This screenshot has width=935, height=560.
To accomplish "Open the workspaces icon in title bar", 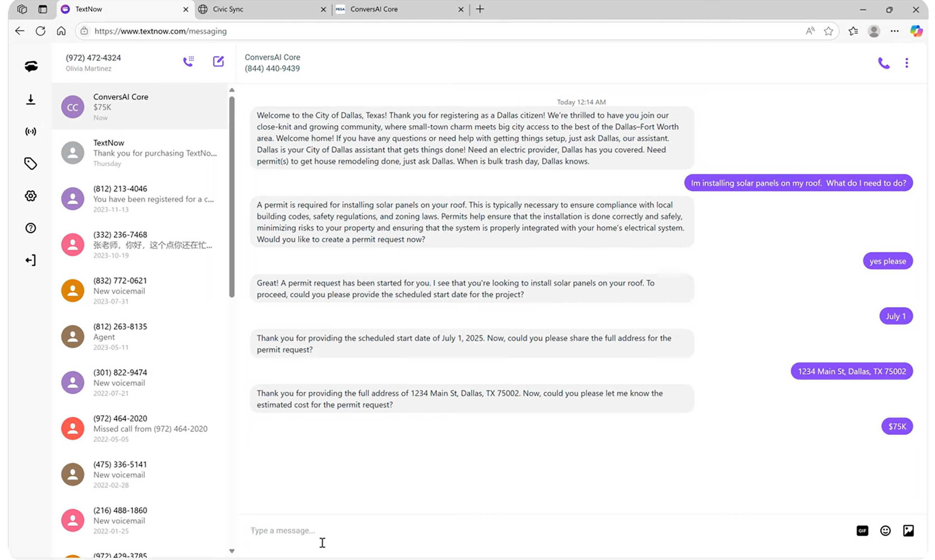I will click(22, 9).
